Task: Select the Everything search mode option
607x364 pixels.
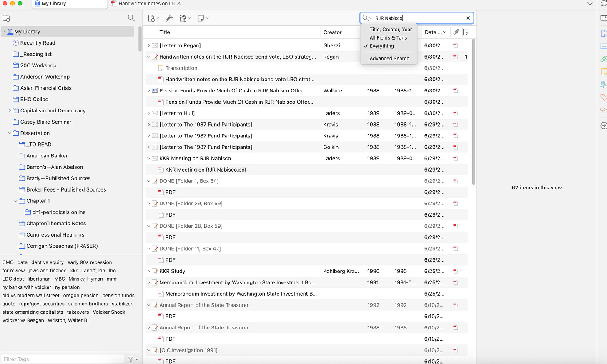Action: pyautogui.click(x=381, y=46)
